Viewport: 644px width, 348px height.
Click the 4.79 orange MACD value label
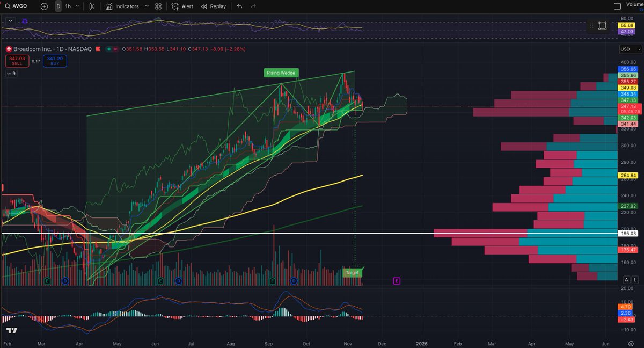coord(625,307)
